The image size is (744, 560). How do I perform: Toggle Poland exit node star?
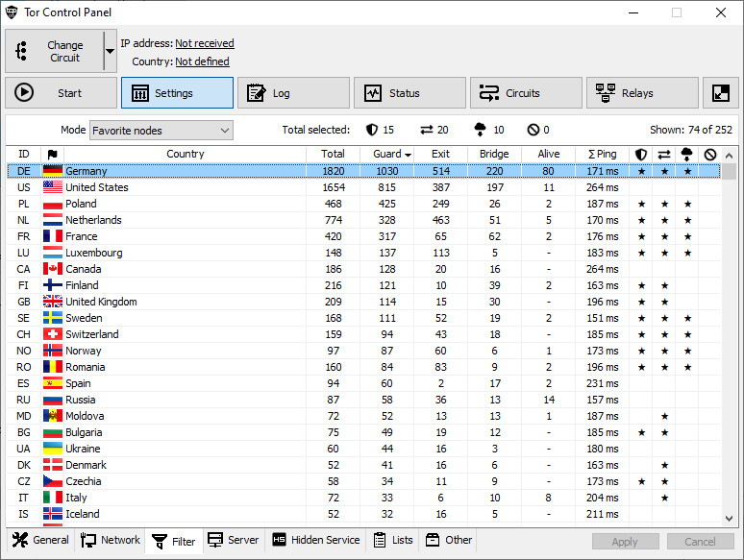(687, 204)
